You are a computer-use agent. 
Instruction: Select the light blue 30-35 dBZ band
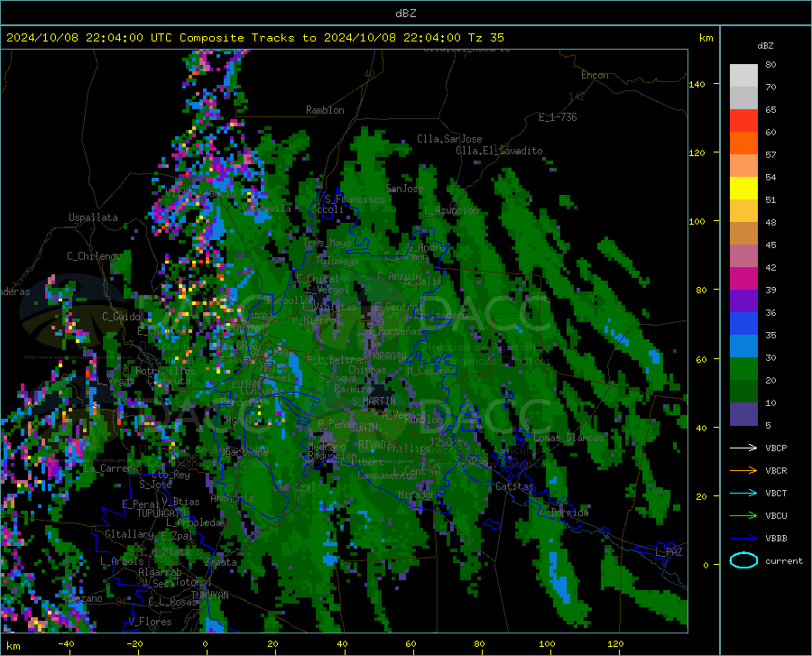(x=743, y=346)
